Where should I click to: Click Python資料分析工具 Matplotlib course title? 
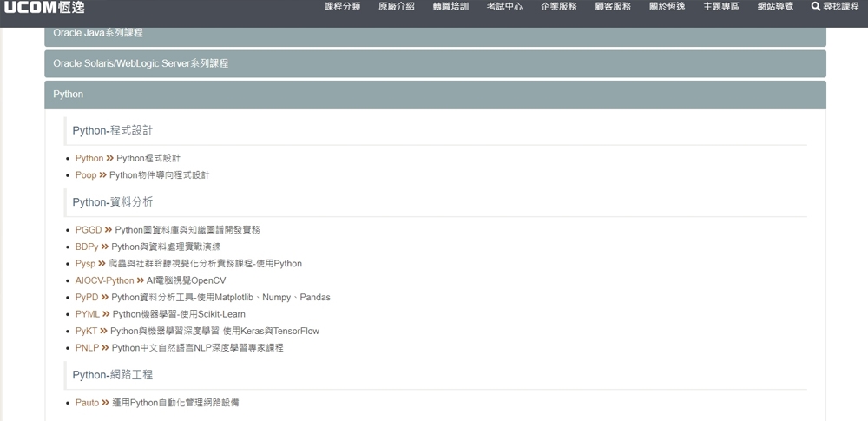220,298
